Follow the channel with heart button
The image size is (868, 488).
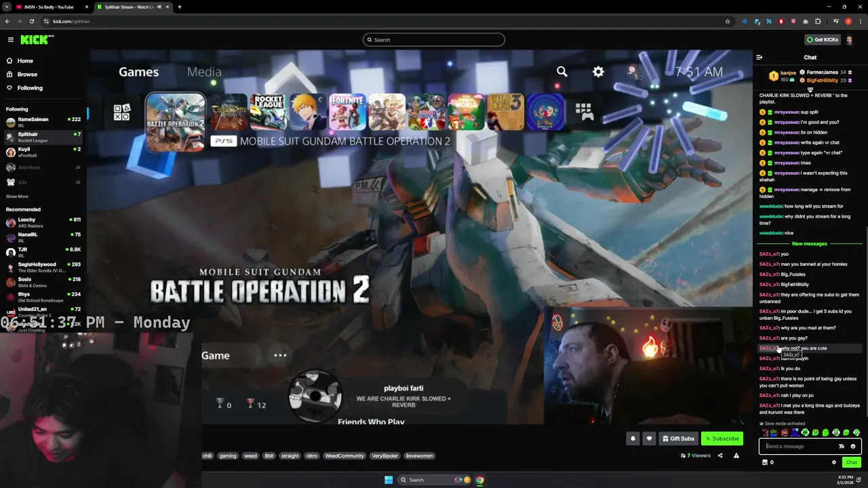tap(649, 439)
